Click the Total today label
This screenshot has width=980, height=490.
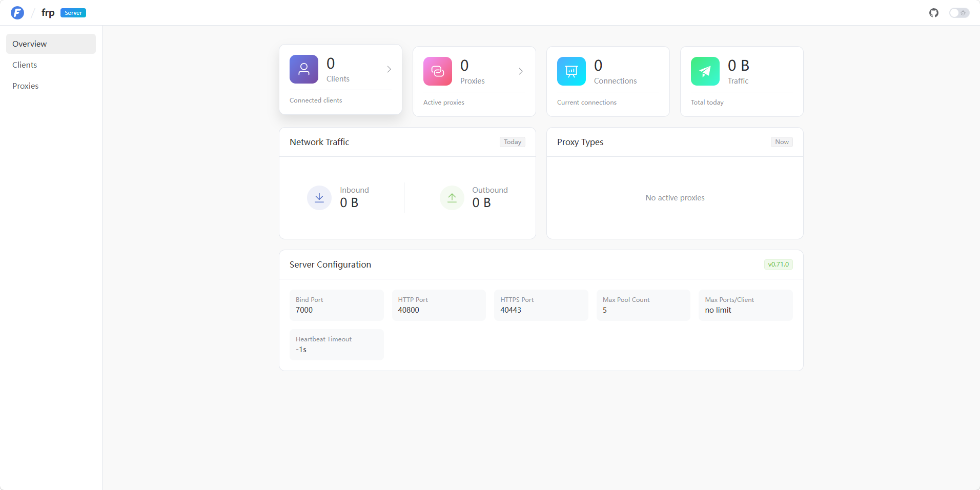pyautogui.click(x=707, y=103)
